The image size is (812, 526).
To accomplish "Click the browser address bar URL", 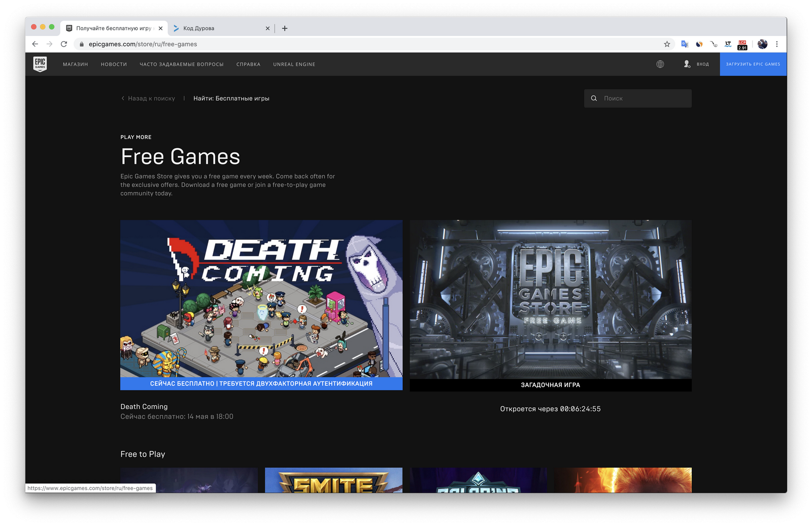I will tap(143, 44).
